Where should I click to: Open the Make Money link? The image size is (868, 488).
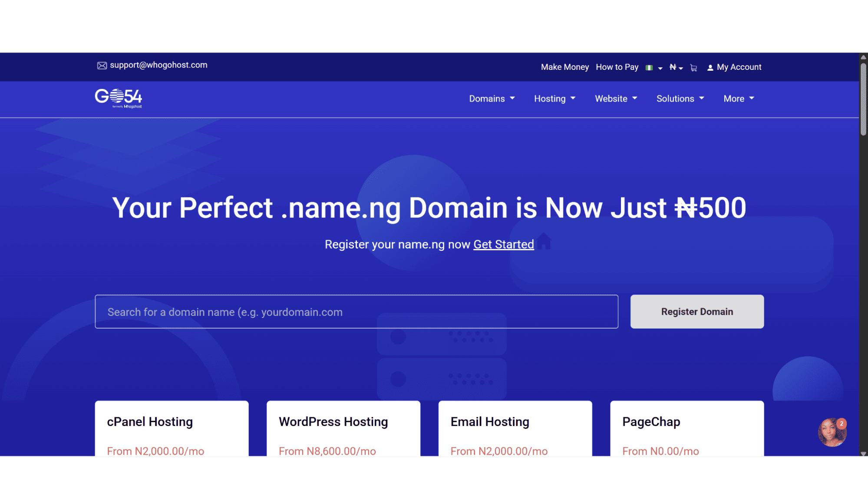(564, 67)
